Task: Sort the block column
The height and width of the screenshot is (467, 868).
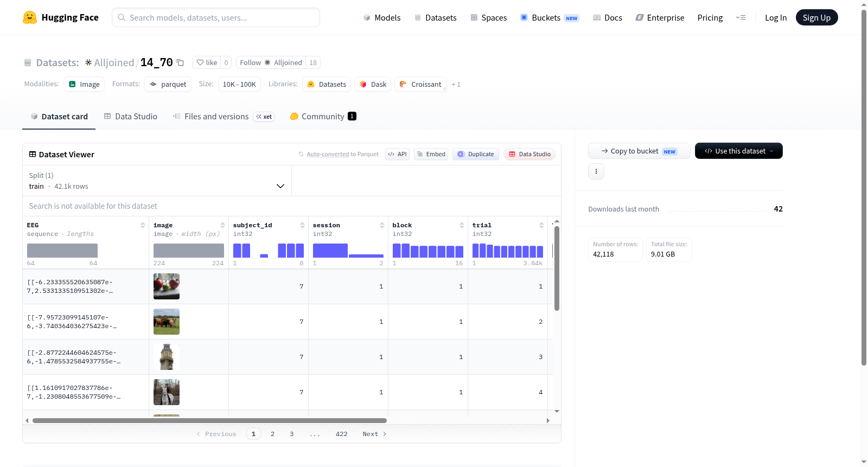Action: (x=462, y=225)
